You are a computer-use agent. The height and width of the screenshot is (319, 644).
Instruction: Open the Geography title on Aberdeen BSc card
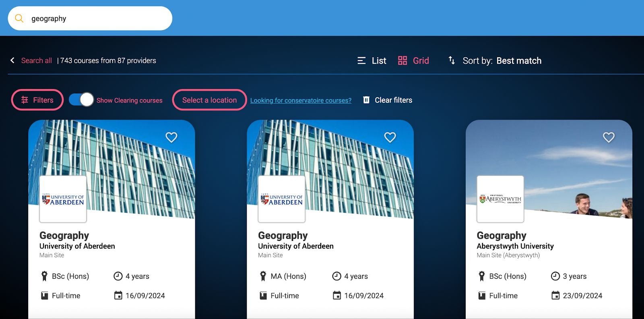point(64,235)
